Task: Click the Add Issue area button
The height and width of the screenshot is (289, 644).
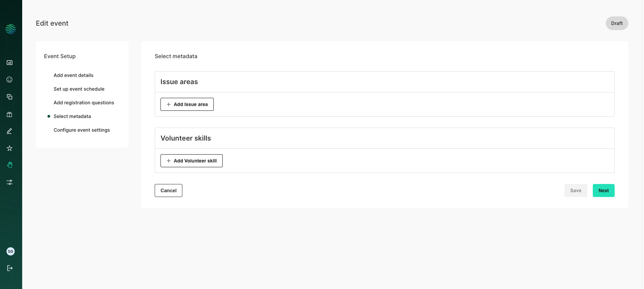Action: 187,104
